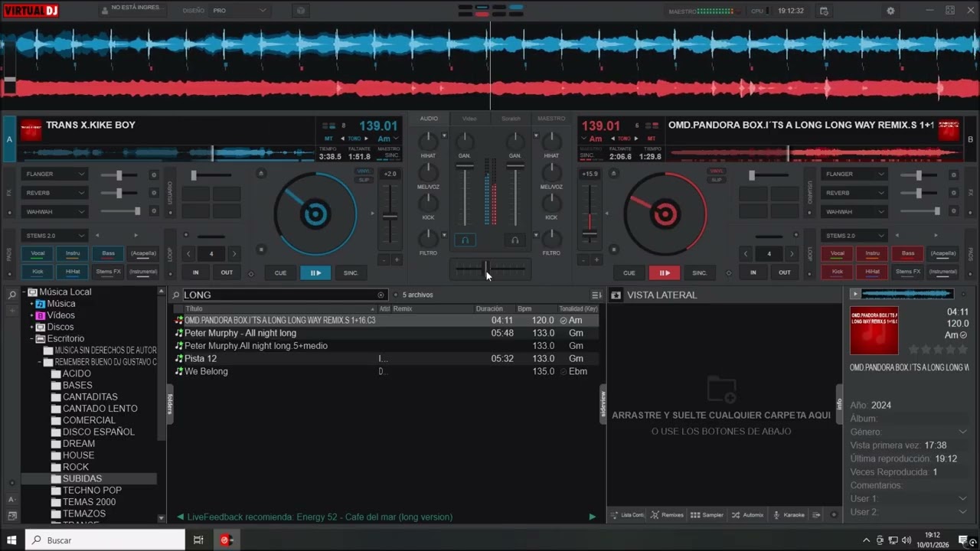
Task: Click loop IN button on deck A
Action: 195,272
